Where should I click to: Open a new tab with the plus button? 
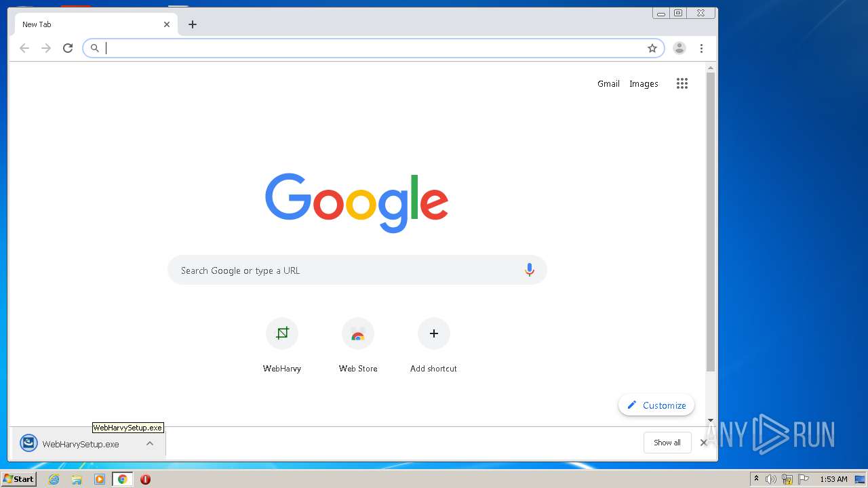[193, 24]
